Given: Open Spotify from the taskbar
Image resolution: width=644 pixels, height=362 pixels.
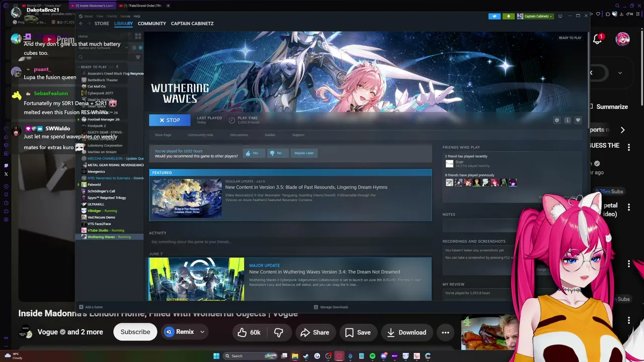Looking at the screenshot, I should tap(372, 356).
